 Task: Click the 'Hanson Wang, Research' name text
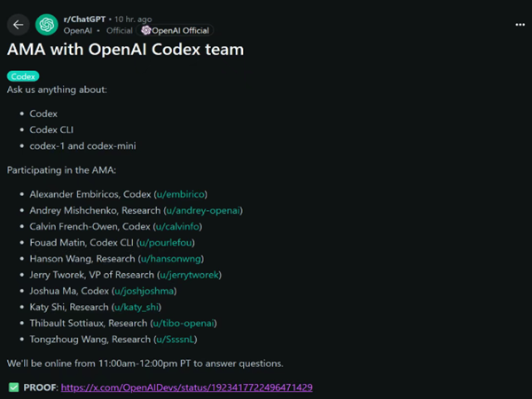pyautogui.click(x=82, y=259)
